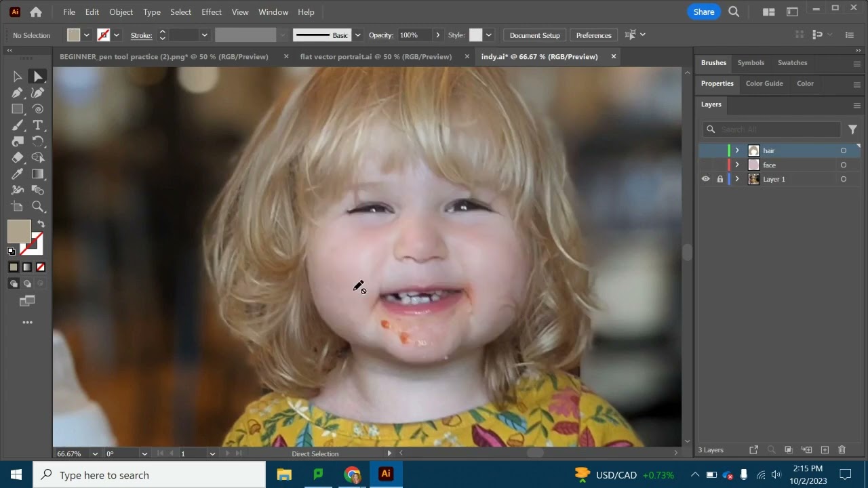Set Color fill mode below swatches
The image size is (868, 488).
point(14,267)
